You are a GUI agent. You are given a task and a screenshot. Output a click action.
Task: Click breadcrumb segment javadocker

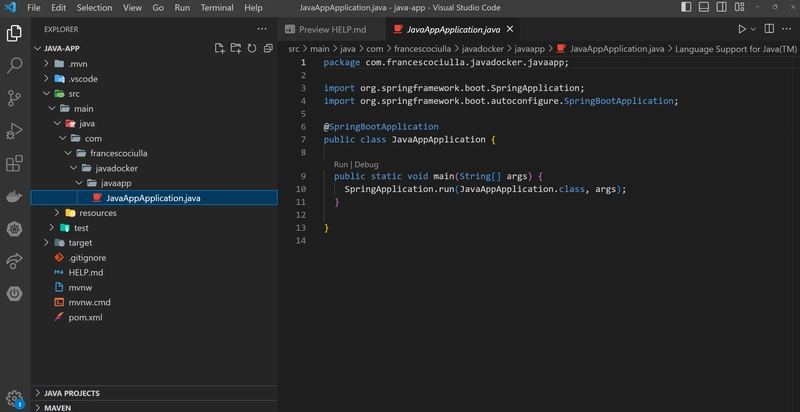point(483,49)
